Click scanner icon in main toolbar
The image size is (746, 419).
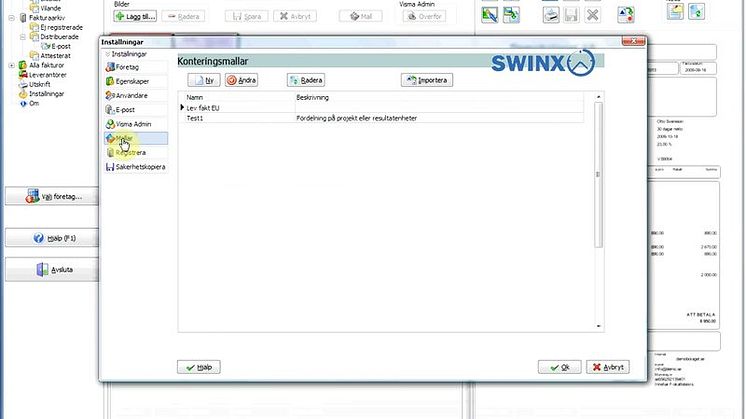(x=551, y=15)
